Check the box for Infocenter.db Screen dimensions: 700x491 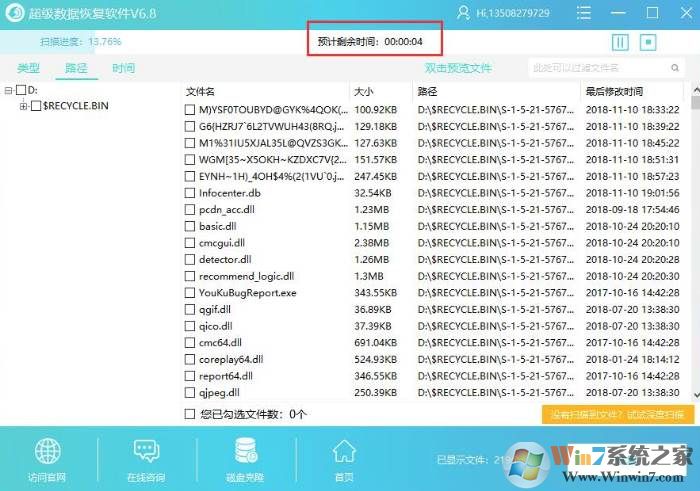point(190,193)
